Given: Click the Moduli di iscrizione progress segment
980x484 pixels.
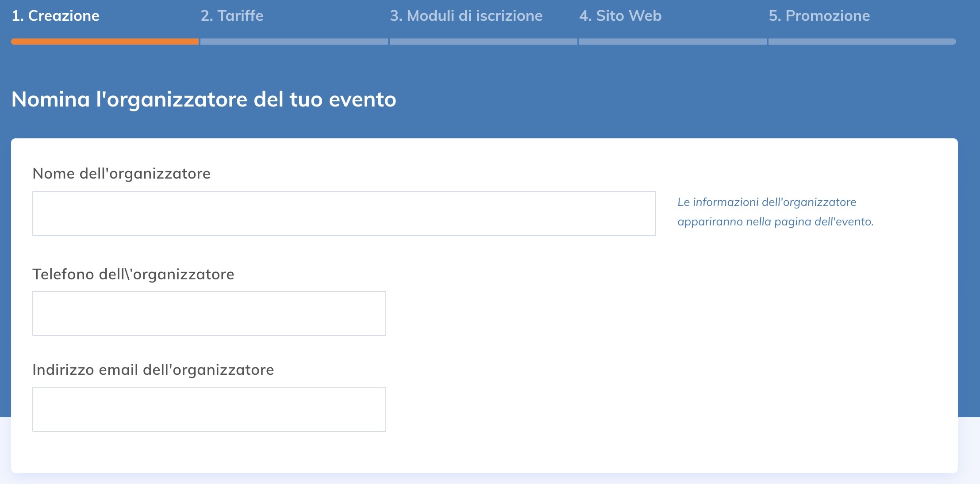Looking at the screenshot, I should coord(483,42).
